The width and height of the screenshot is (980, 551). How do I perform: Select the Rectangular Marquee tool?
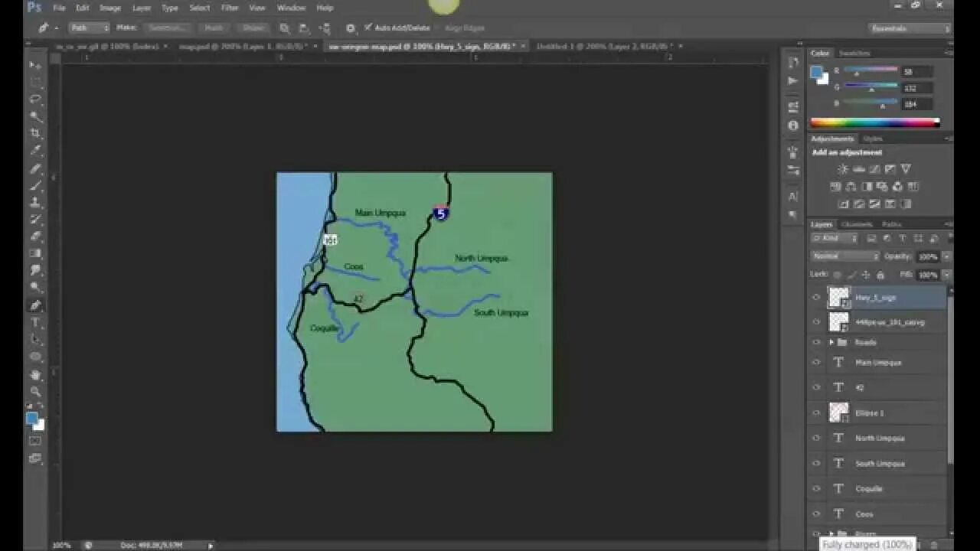point(35,82)
